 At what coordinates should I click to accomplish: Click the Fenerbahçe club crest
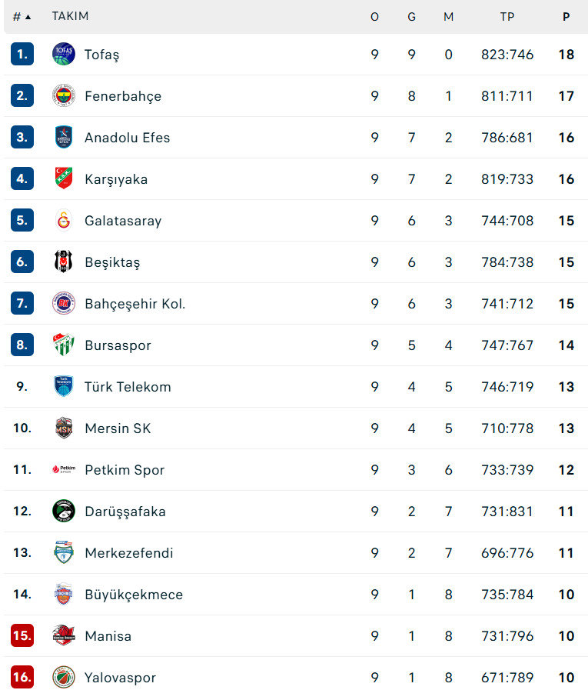pyautogui.click(x=63, y=95)
